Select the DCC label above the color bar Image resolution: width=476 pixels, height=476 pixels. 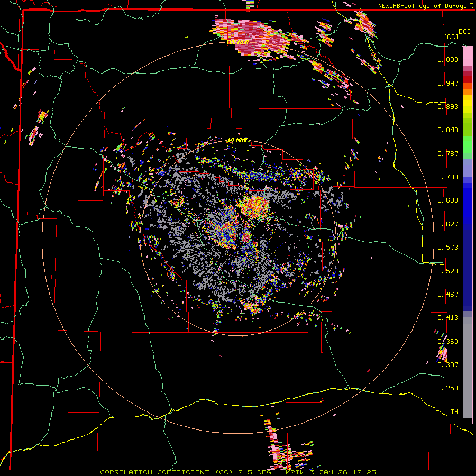point(464,32)
